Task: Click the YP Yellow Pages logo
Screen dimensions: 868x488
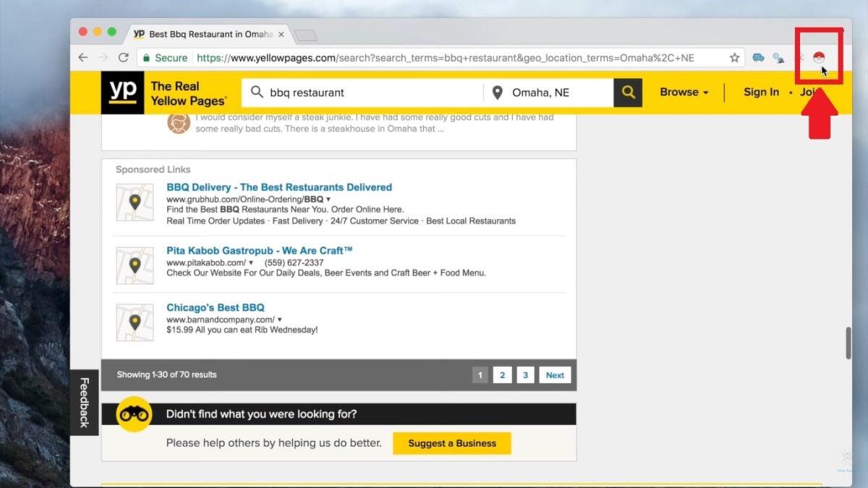Action: 122,93
